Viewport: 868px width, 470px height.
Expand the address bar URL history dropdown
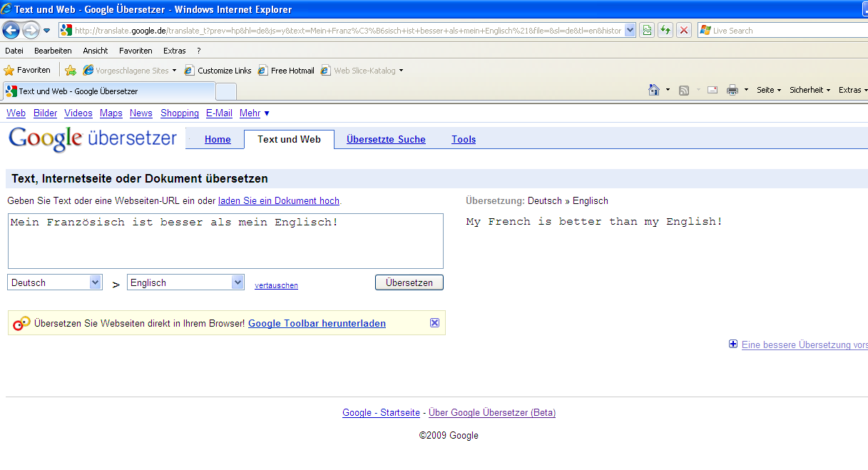[x=630, y=31]
